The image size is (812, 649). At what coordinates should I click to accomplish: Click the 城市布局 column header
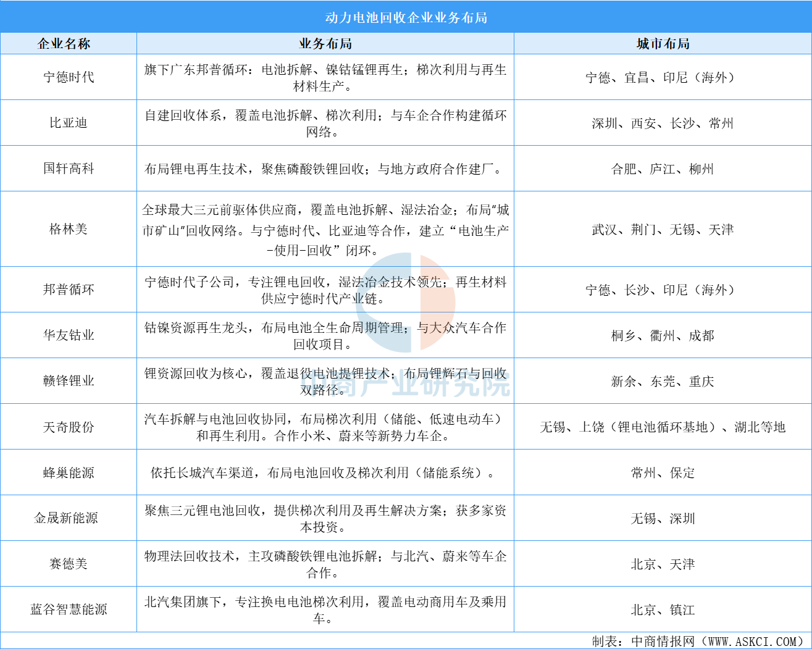[663, 44]
